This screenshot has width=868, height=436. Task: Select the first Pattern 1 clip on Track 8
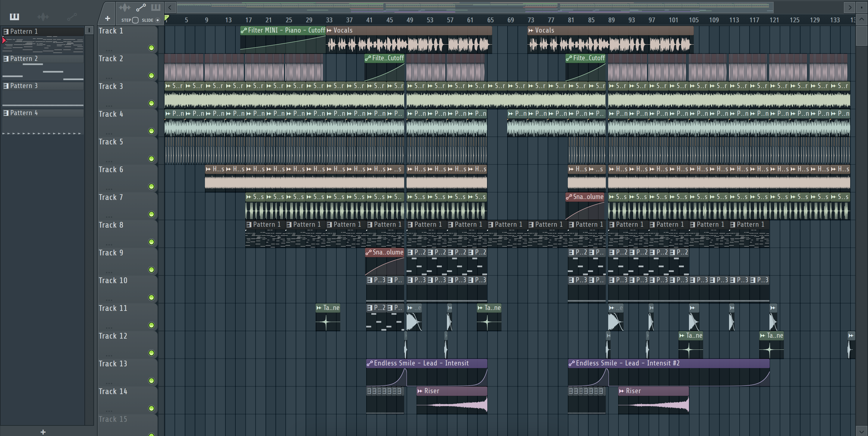point(266,234)
